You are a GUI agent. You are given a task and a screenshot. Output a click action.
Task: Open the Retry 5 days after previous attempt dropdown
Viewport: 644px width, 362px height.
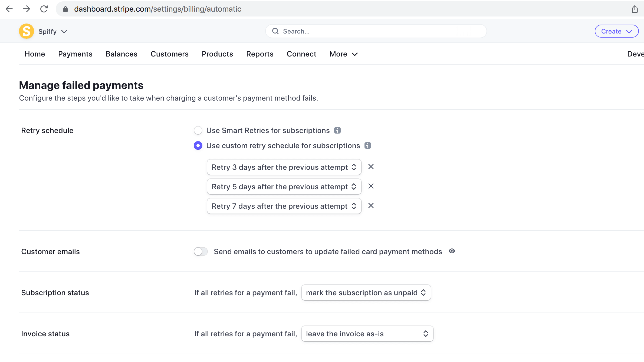click(284, 187)
